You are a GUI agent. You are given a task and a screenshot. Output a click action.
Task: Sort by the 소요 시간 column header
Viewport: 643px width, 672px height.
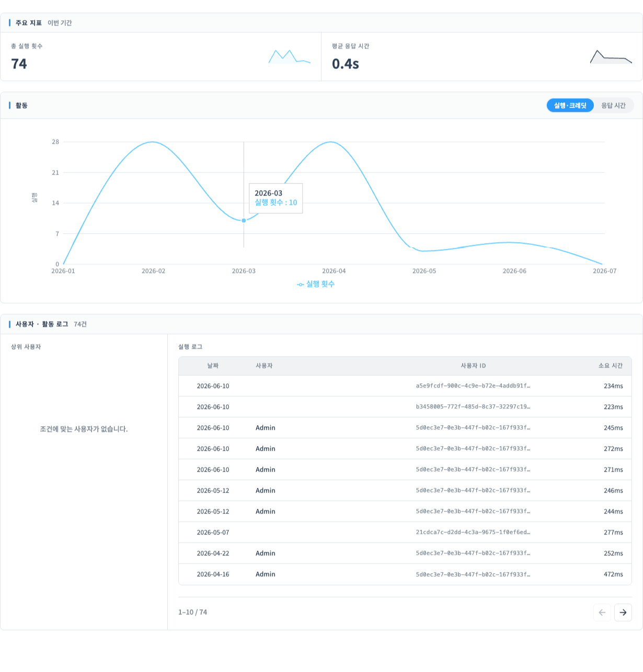click(611, 366)
